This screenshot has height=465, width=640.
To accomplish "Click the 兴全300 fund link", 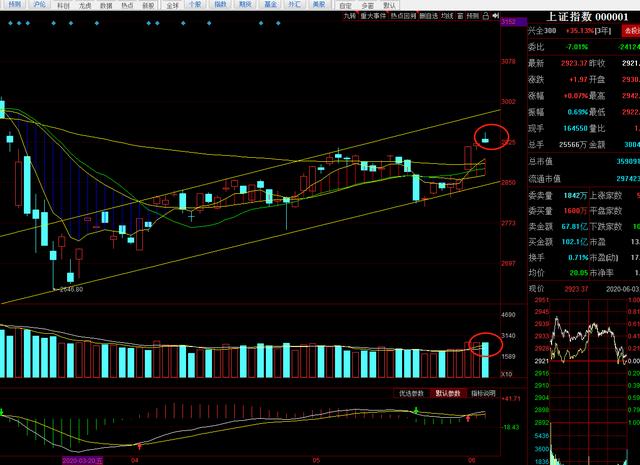I will (542, 31).
